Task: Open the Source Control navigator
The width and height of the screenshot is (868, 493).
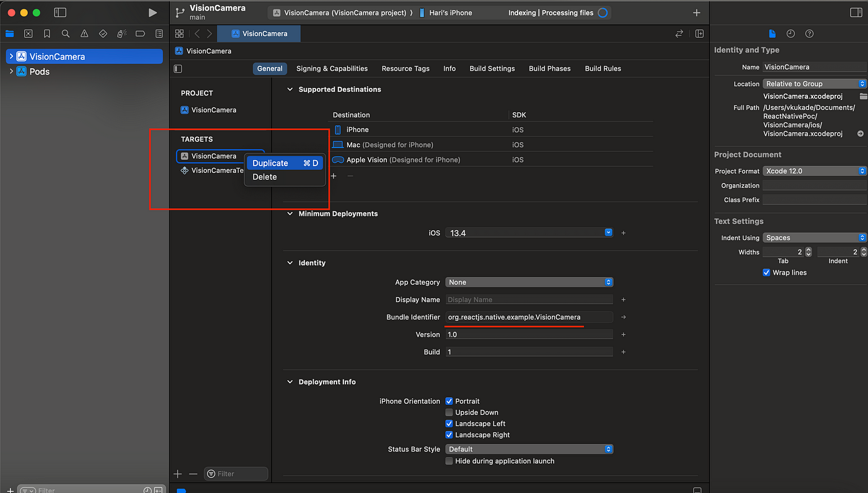Action: click(x=28, y=33)
